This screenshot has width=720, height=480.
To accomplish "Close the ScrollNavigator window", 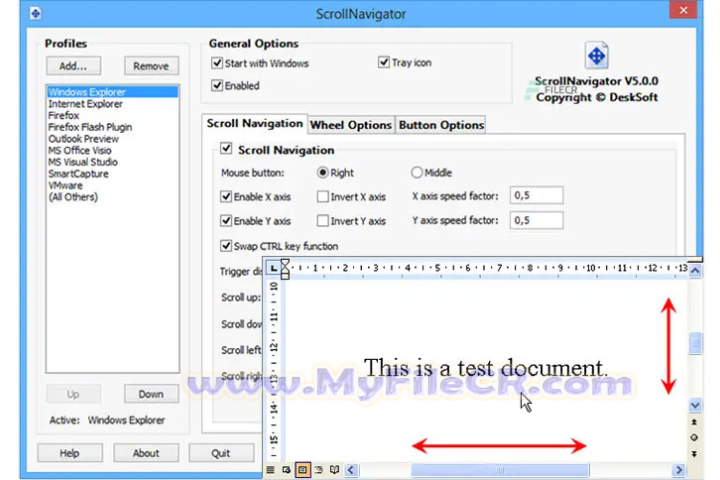I will 684,10.
